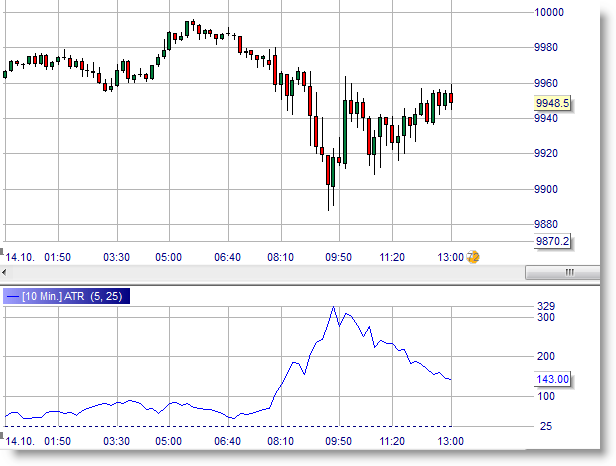The image size is (616, 466).
Task: Click the 14.10. date label on the upper time axis
Action: click(20, 257)
